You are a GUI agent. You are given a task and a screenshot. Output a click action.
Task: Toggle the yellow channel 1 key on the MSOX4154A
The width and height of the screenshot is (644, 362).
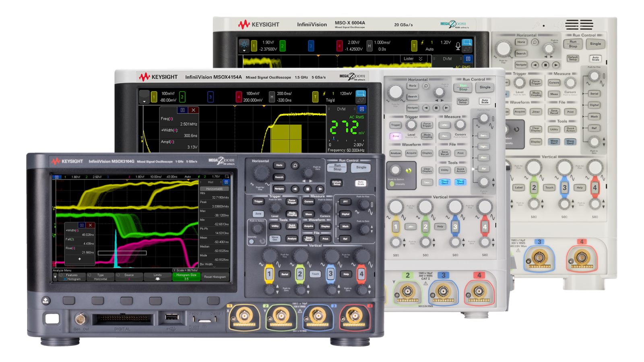pos(396,227)
